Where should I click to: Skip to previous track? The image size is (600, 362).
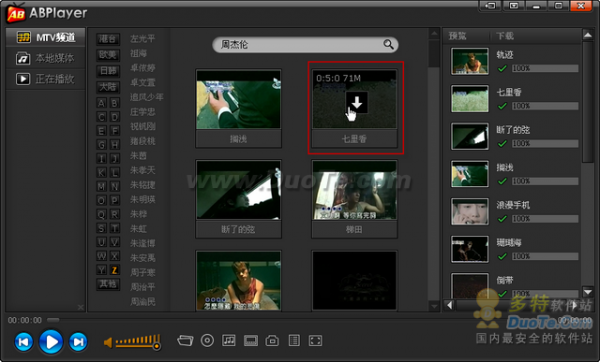point(23,341)
